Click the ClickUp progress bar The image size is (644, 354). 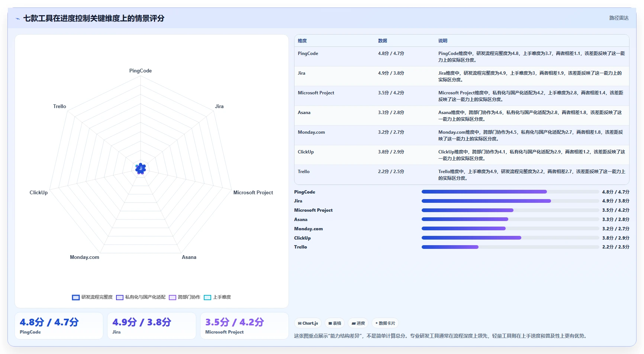coord(510,238)
